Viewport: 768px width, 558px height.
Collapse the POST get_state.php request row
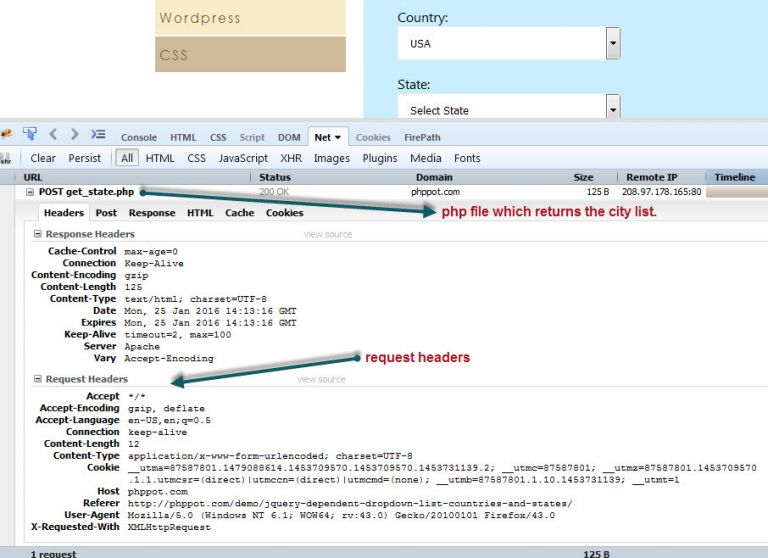(x=30, y=192)
